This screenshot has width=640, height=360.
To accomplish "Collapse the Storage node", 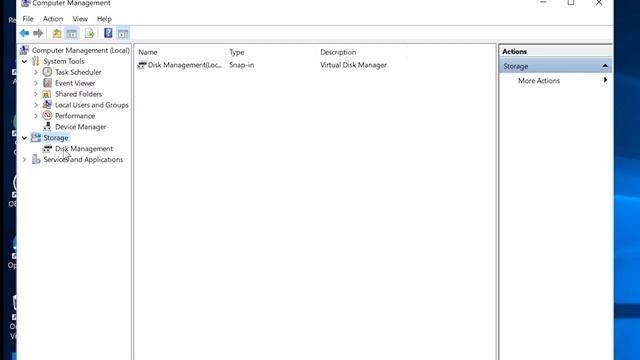I will click(24, 138).
